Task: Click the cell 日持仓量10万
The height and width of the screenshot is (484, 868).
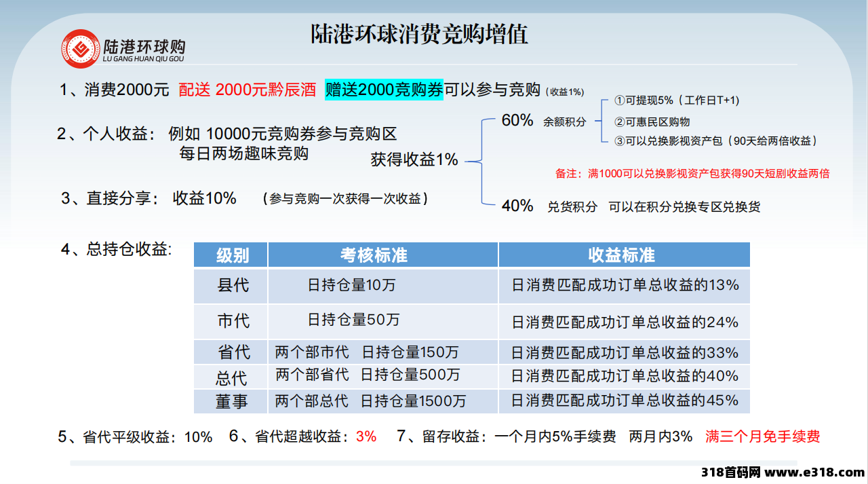Action: (x=383, y=286)
